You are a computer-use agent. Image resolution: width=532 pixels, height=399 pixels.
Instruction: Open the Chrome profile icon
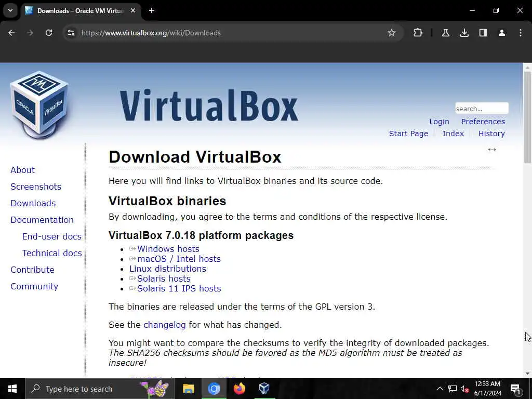501,33
